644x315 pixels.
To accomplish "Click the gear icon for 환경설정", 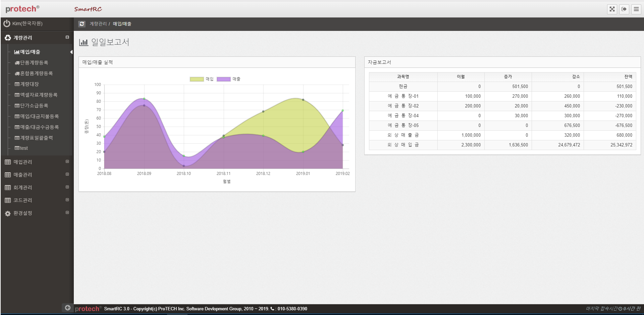I will [8, 213].
